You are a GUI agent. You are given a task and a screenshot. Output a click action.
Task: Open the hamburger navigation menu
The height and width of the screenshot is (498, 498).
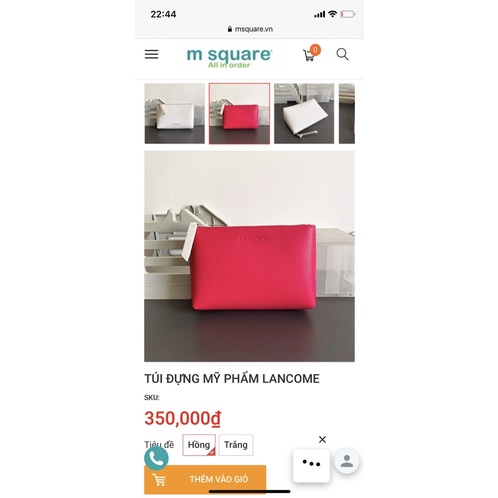click(151, 54)
